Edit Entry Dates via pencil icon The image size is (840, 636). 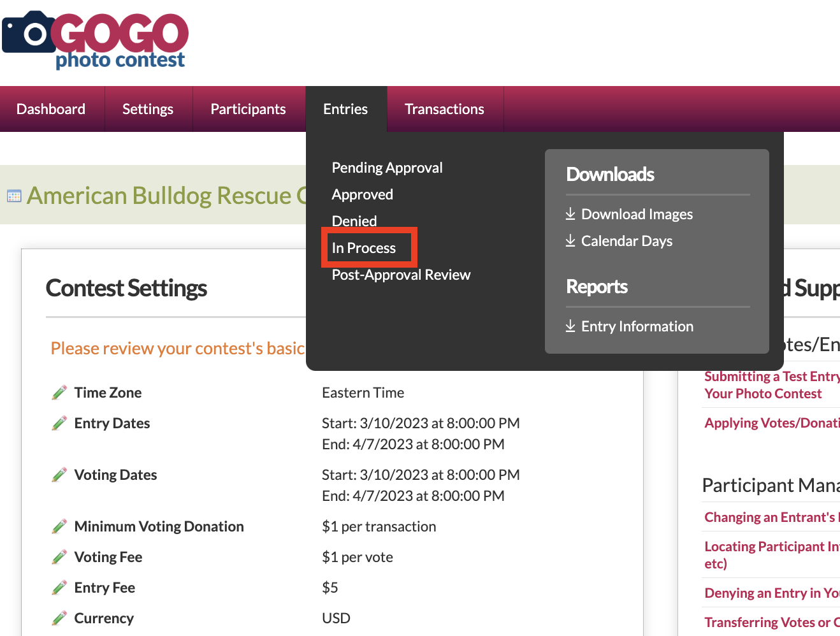(59, 423)
